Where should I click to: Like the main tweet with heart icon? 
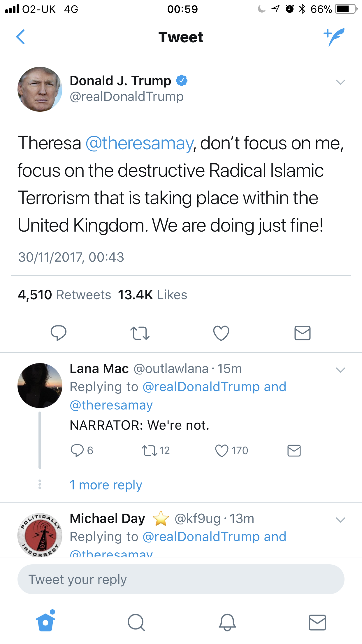(x=221, y=333)
